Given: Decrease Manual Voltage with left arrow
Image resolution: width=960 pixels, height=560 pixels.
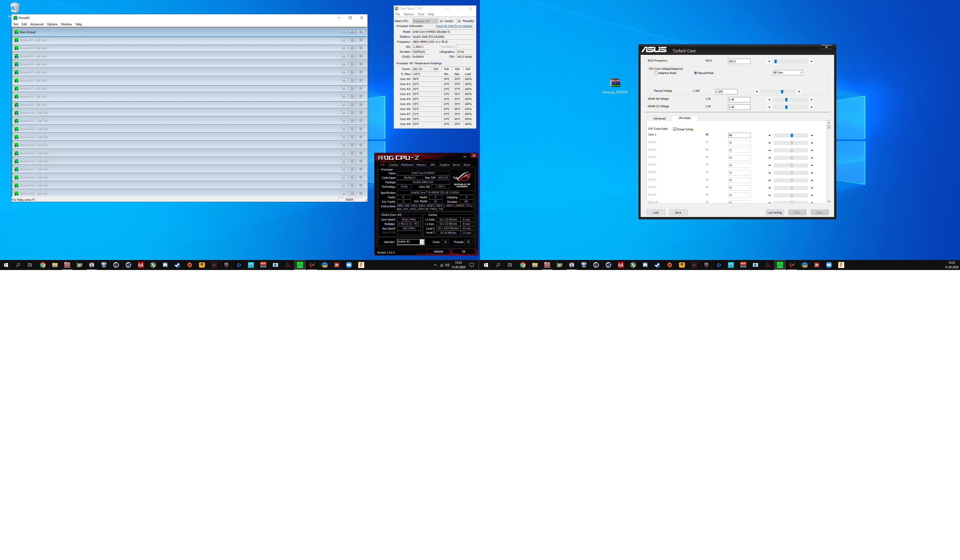Looking at the screenshot, I should (x=756, y=91).
